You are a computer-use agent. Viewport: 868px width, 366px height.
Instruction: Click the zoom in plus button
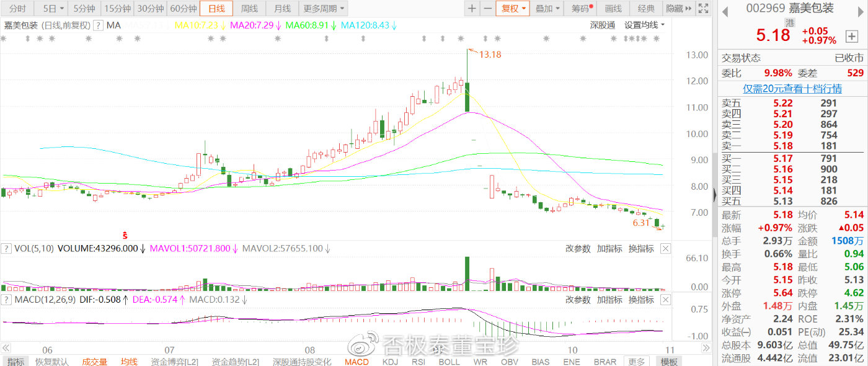click(x=472, y=9)
